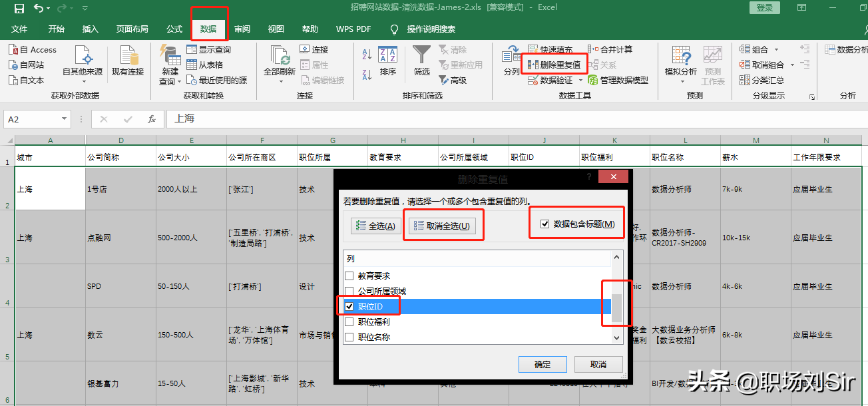Click 从表格 in the ribbon
The height and width of the screenshot is (406, 868).
click(x=206, y=65)
